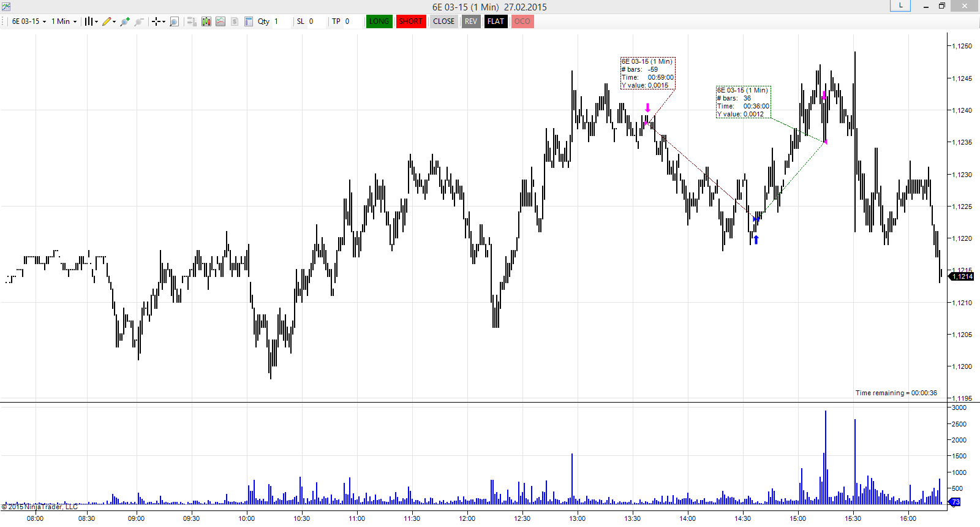Click the REV button
The height and width of the screenshot is (527, 980).
[471, 21]
